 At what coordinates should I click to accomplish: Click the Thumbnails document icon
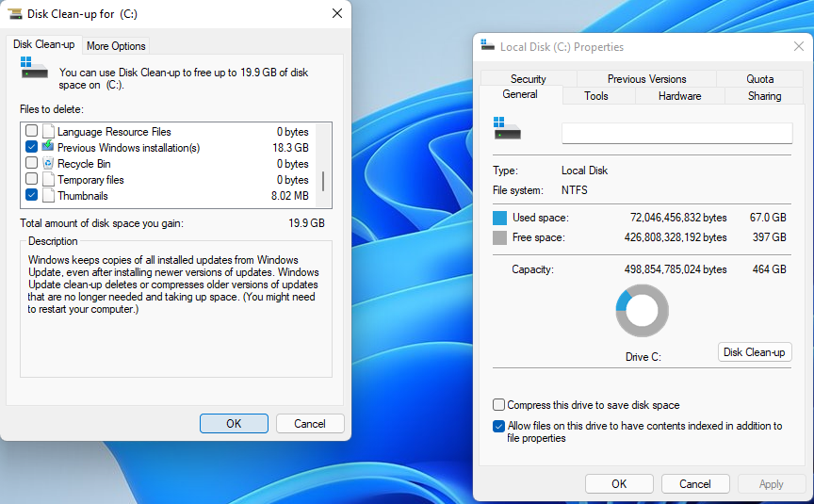(x=48, y=196)
